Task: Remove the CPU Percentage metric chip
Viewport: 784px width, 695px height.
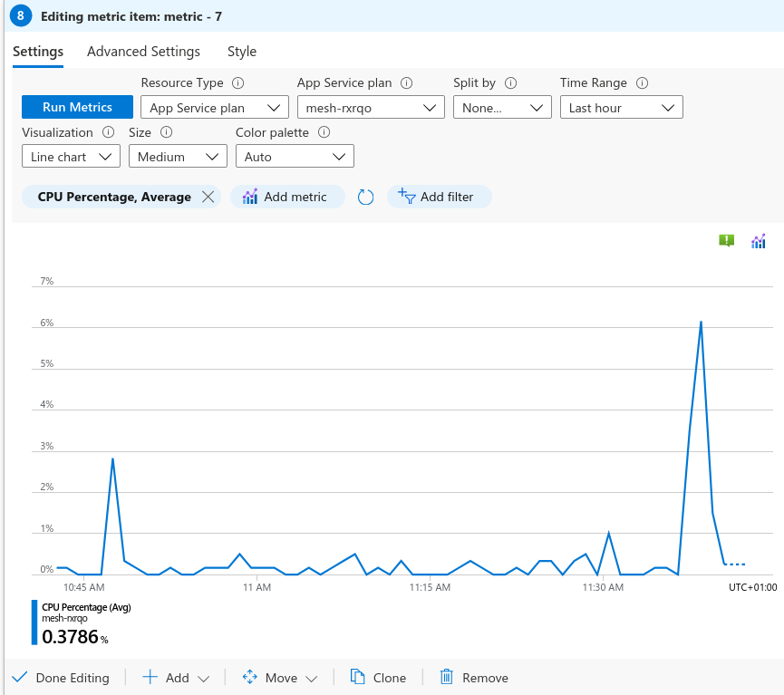Action: point(208,197)
